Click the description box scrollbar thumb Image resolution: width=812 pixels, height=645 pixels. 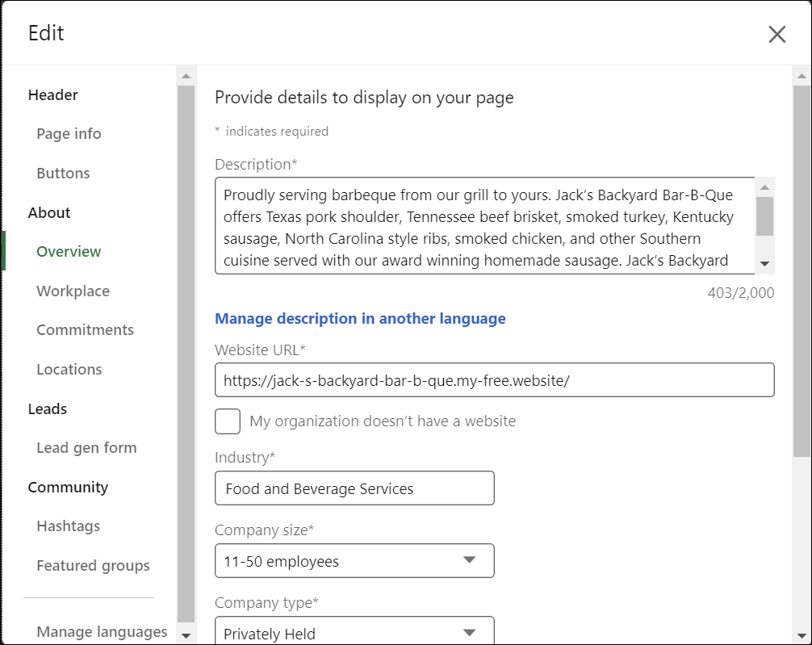[765, 216]
